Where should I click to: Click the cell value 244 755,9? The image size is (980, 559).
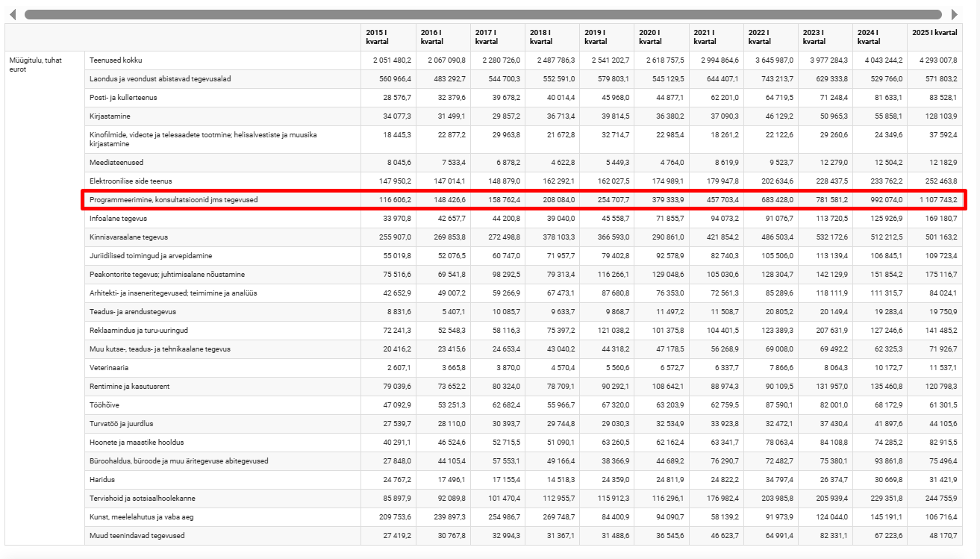[942, 499]
